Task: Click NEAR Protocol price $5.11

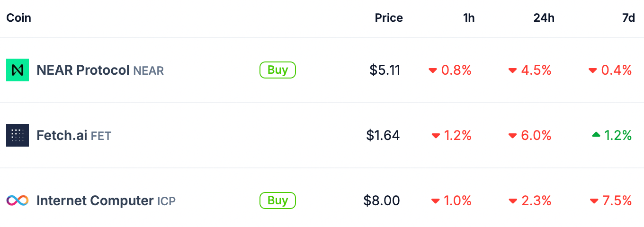Action: [385, 70]
